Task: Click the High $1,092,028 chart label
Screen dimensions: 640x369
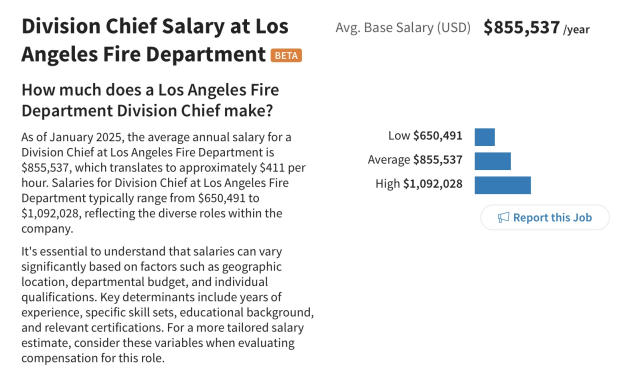Action: (419, 184)
